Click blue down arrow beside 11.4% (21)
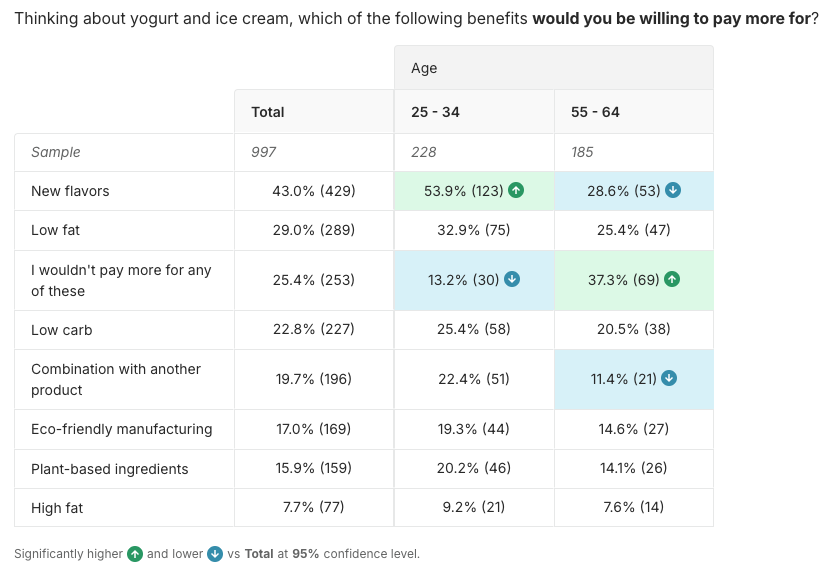Viewport: 829px width, 574px height. click(669, 378)
